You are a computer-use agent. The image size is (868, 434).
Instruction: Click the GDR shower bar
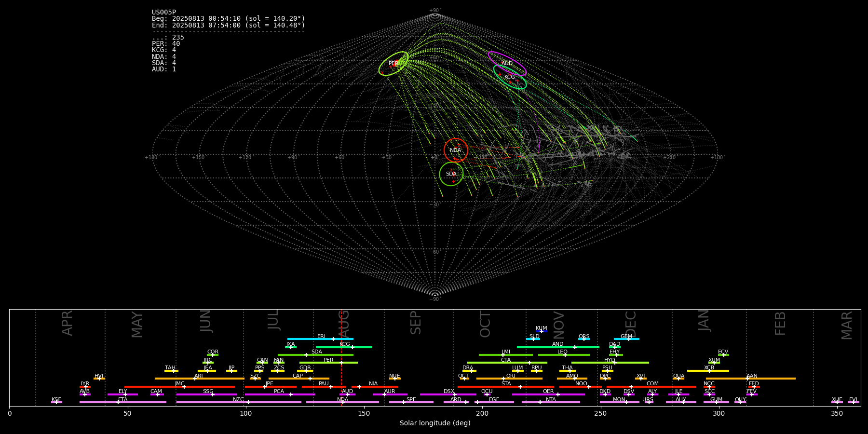coord(305,371)
